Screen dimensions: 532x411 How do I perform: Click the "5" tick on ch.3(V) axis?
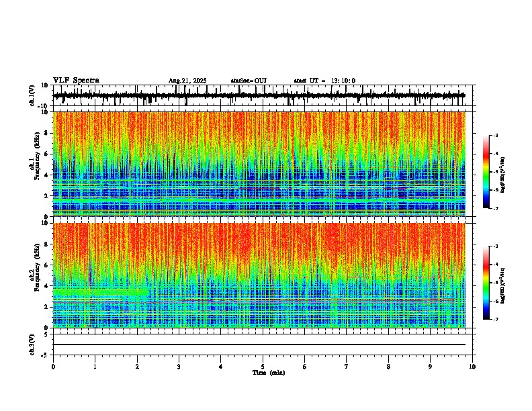(x=47, y=334)
